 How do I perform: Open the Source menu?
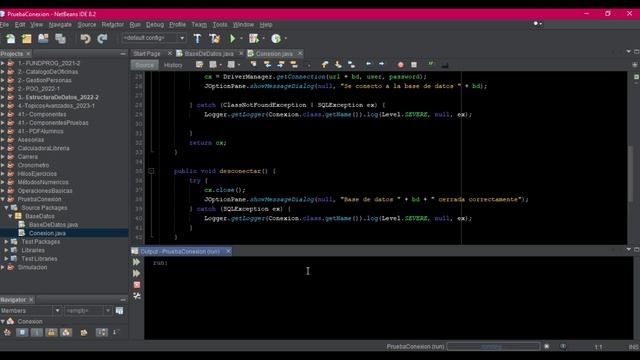pos(87,25)
